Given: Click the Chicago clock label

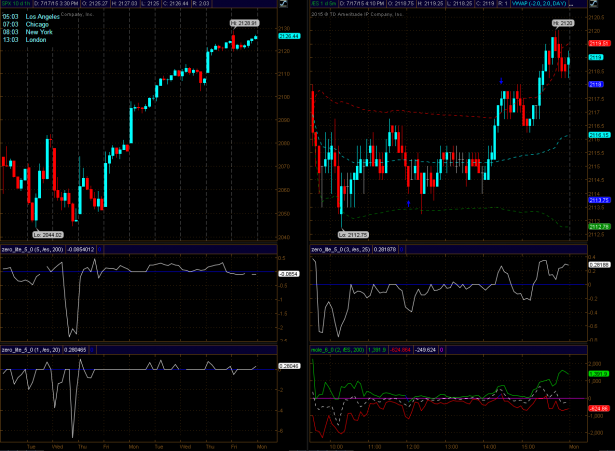Looking at the screenshot, I should click(37, 24).
